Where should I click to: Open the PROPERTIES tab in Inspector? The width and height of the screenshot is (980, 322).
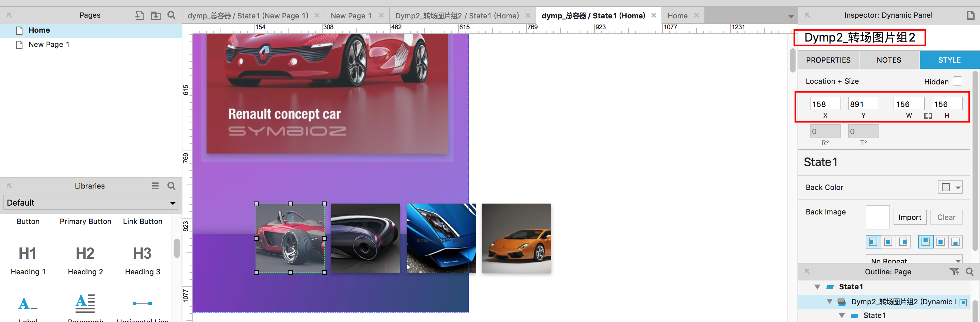point(828,60)
